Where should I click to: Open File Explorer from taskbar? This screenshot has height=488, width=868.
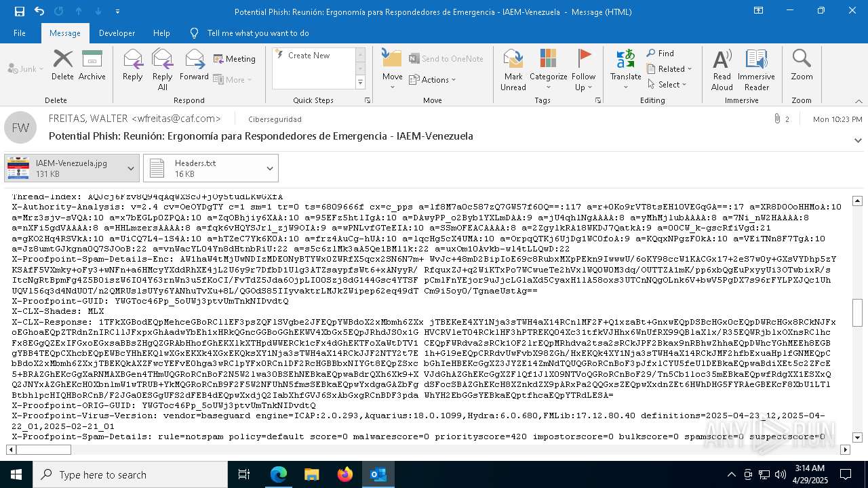312,474
